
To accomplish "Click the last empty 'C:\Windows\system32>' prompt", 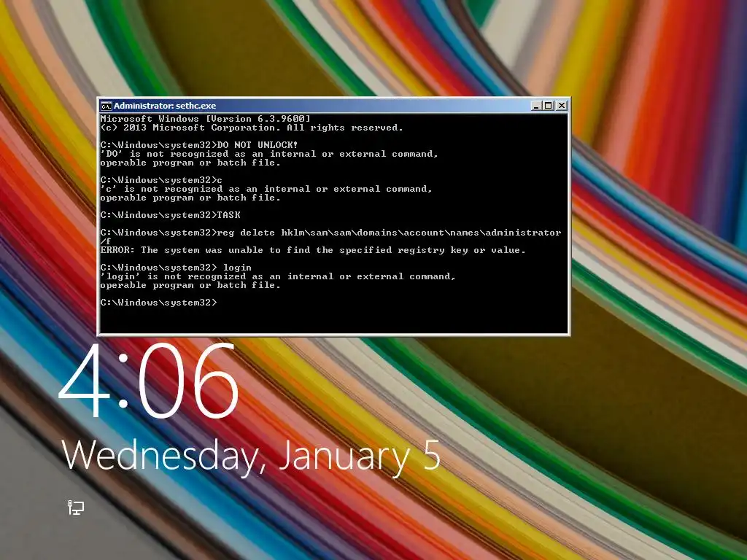I will coord(158,303).
